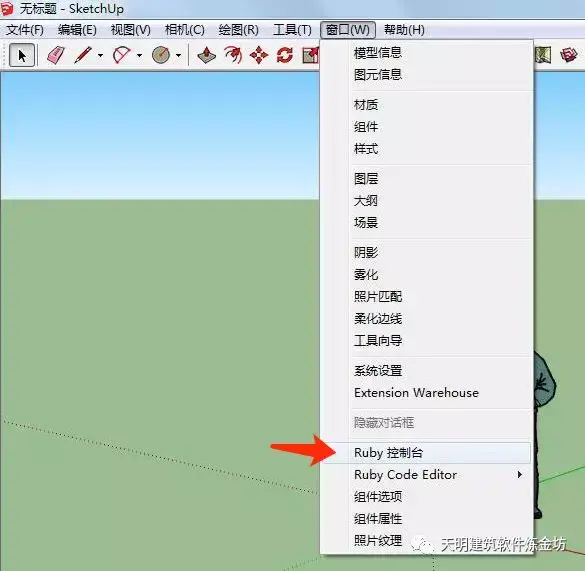Open the 编辑(E) menu
585x571 pixels.
pyautogui.click(x=77, y=30)
